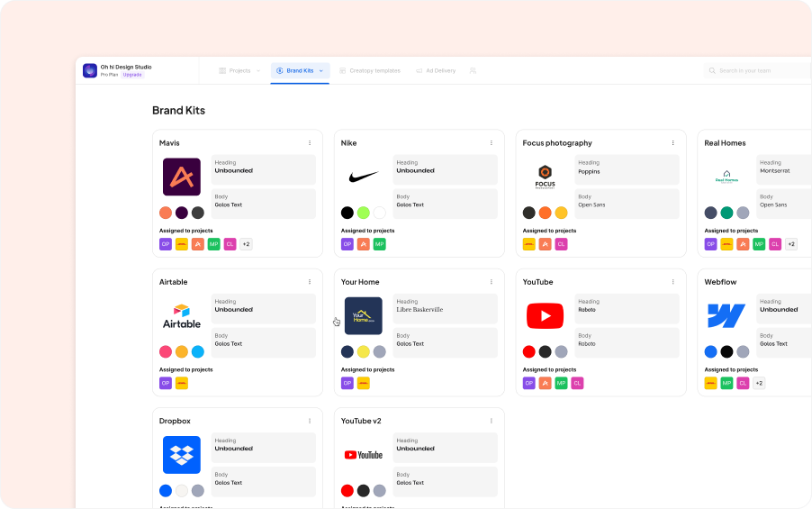This screenshot has width=812, height=509.
Task: Open the Mavis Body font field
Action: [264, 204]
